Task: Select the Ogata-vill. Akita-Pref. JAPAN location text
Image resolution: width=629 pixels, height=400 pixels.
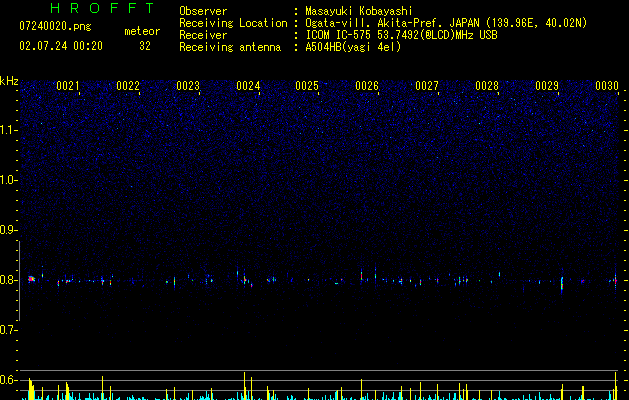Action: tap(446, 23)
